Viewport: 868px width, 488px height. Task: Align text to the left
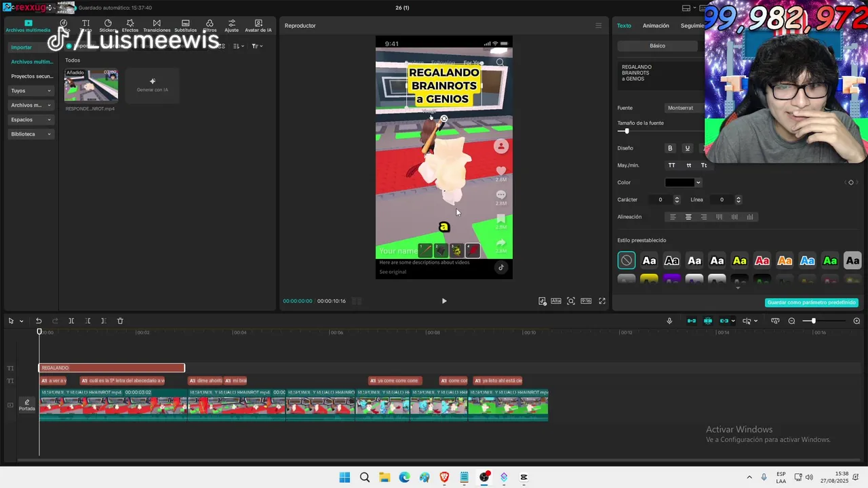pos(673,217)
